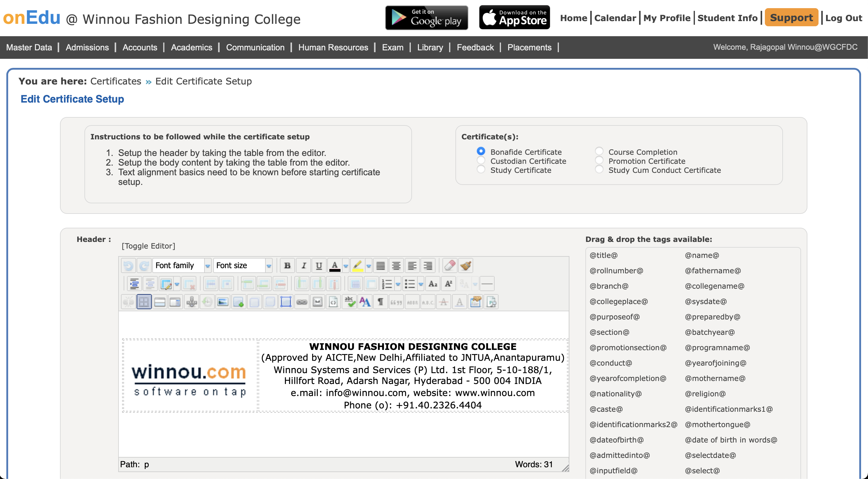
Task: Insert horizontal rule line icon
Action: click(486, 284)
